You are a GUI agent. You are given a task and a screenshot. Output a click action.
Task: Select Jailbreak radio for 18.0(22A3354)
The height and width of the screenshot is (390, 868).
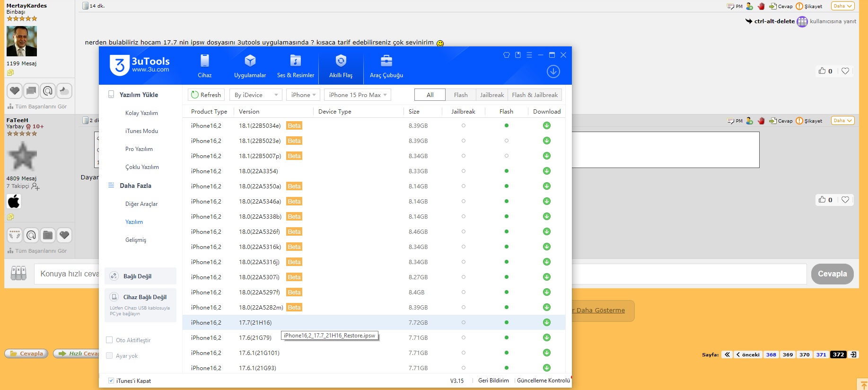[x=464, y=171]
